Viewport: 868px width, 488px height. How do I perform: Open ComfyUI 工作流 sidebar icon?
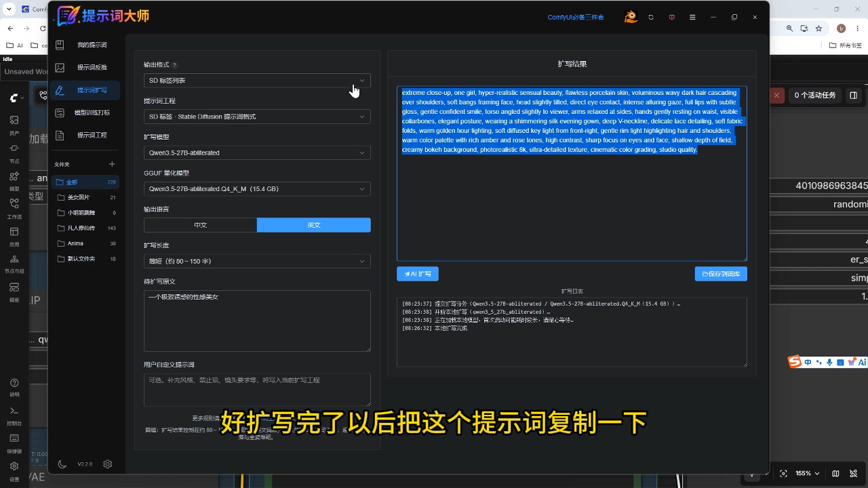click(x=14, y=208)
